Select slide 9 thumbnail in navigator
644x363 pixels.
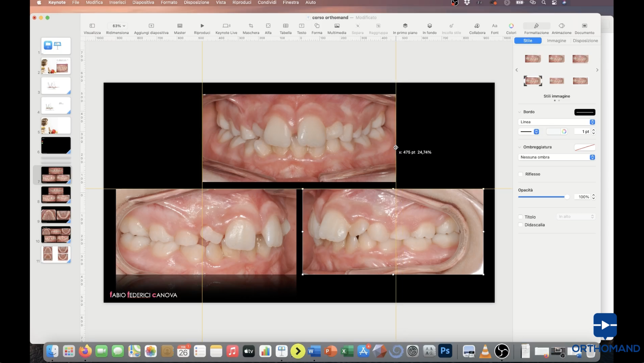coord(56,215)
